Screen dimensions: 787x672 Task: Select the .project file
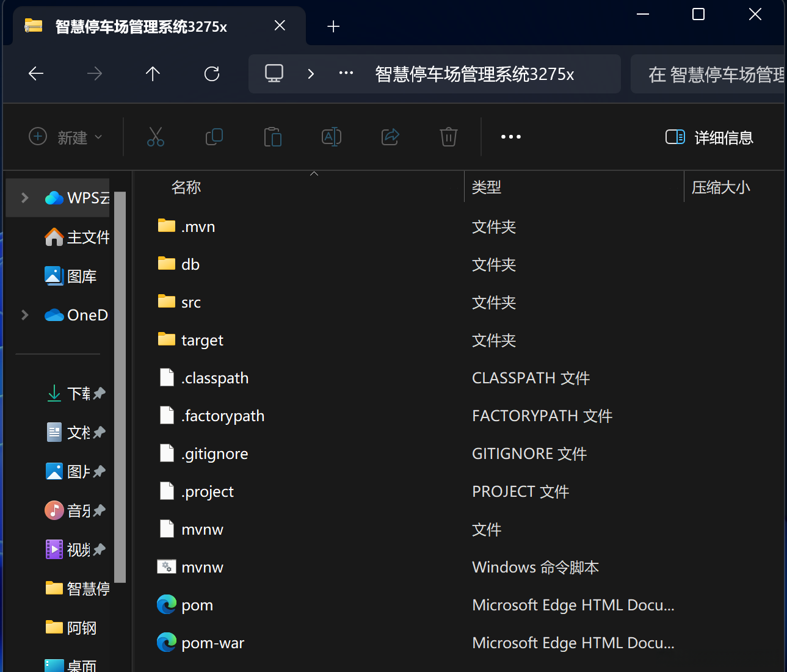pos(196,491)
